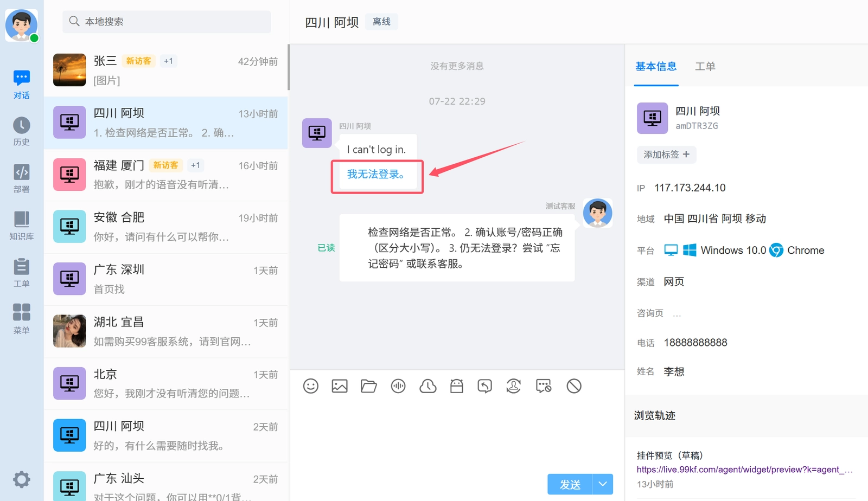Image resolution: width=868 pixels, height=501 pixels.
Task: Click 四川 阿坝 avatar beside chat message
Action: point(317,133)
